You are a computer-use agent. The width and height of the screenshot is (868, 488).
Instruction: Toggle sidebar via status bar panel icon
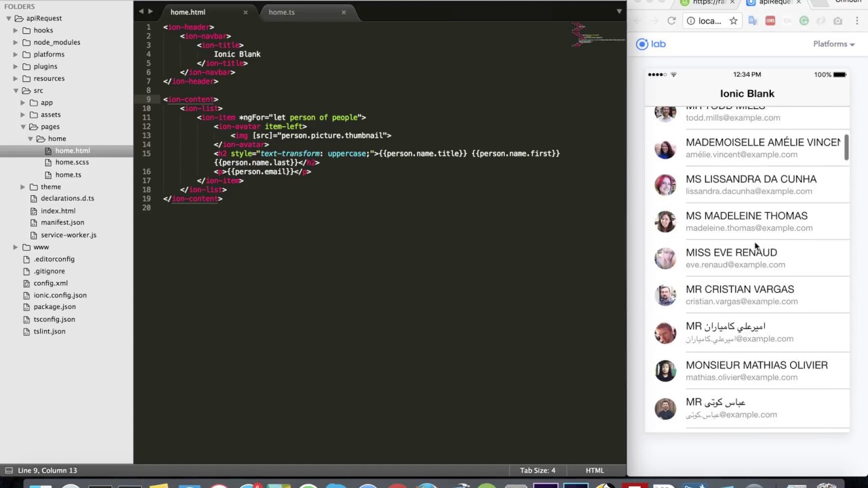(9, 470)
